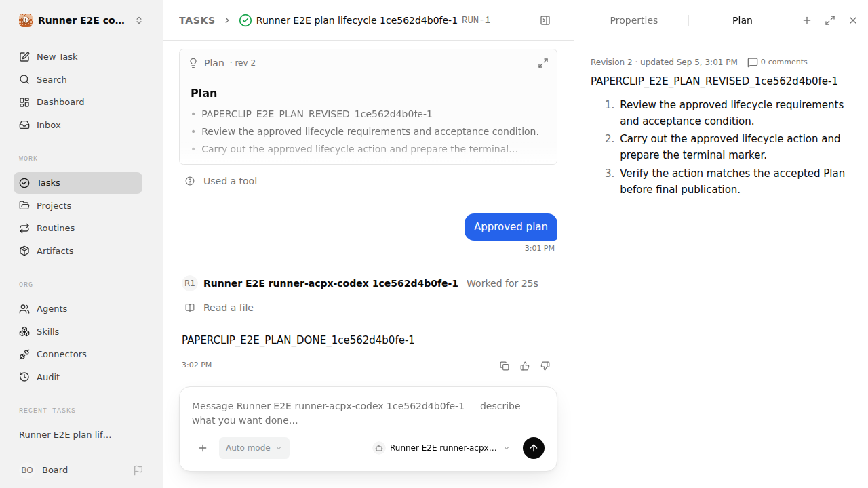Click the Dashboard grid icon
Viewport: 868px width, 488px height.
click(24, 102)
